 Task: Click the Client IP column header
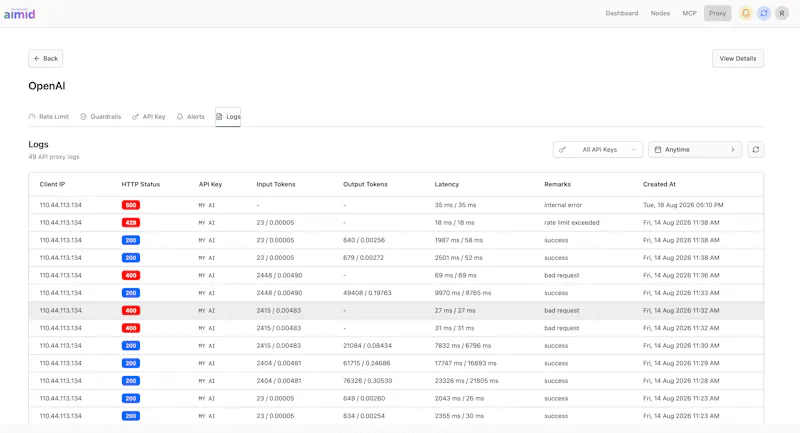coord(53,185)
